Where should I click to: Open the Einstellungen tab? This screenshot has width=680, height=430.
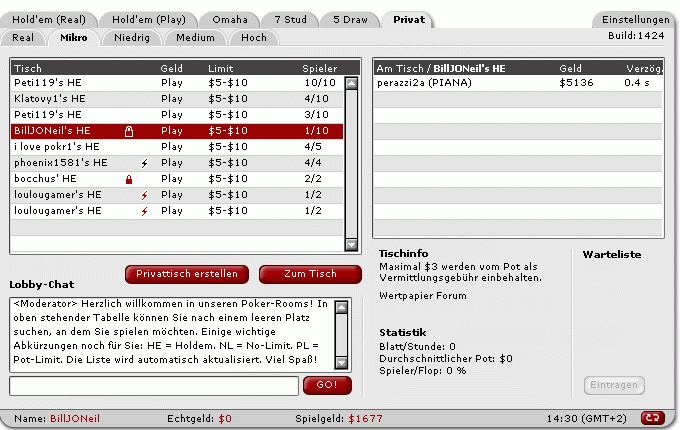(x=635, y=20)
